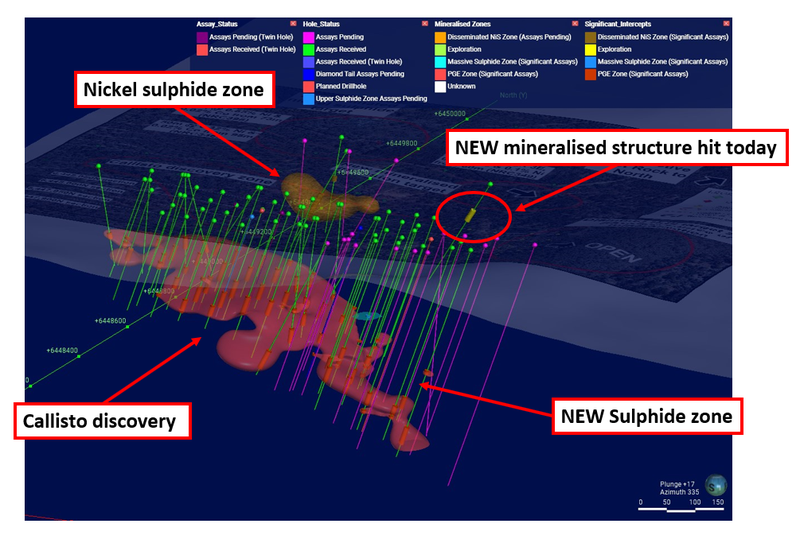The width and height of the screenshot is (800, 543).
Task: Click the Assay_Status legend title
Action: 217,24
